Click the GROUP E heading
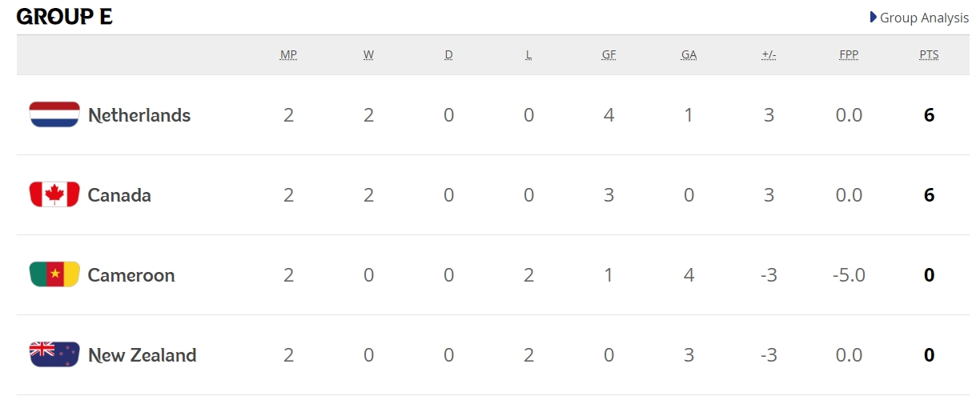980x396 pixels. coord(64,17)
